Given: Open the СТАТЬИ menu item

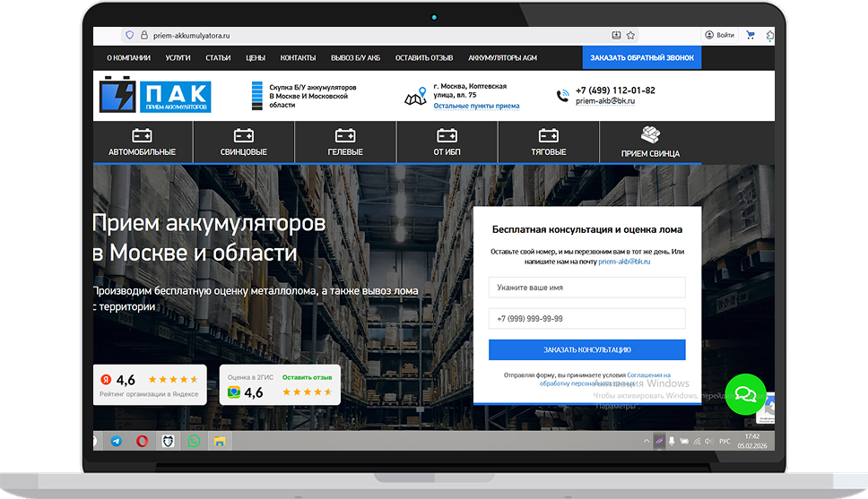Looking at the screenshot, I should [x=218, y=57].
